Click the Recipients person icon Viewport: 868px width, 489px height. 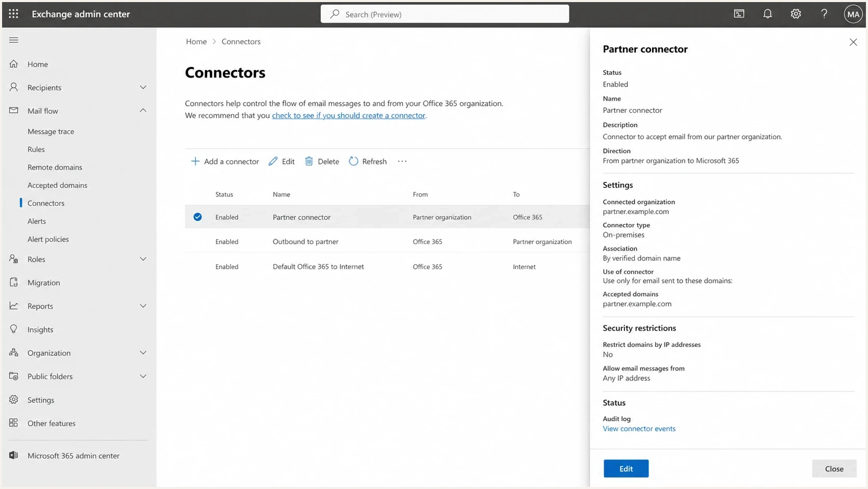coord(14,87)
